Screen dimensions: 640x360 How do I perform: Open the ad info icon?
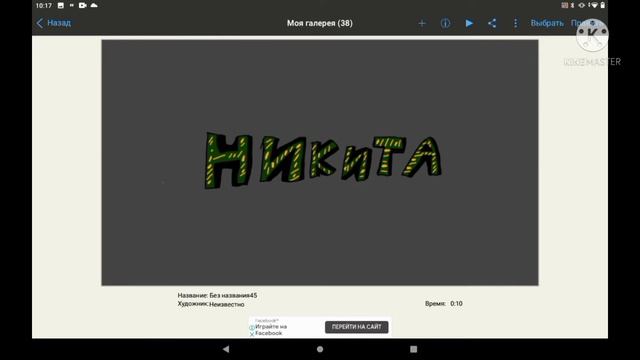pyautogui.click(x=252, y=328)
